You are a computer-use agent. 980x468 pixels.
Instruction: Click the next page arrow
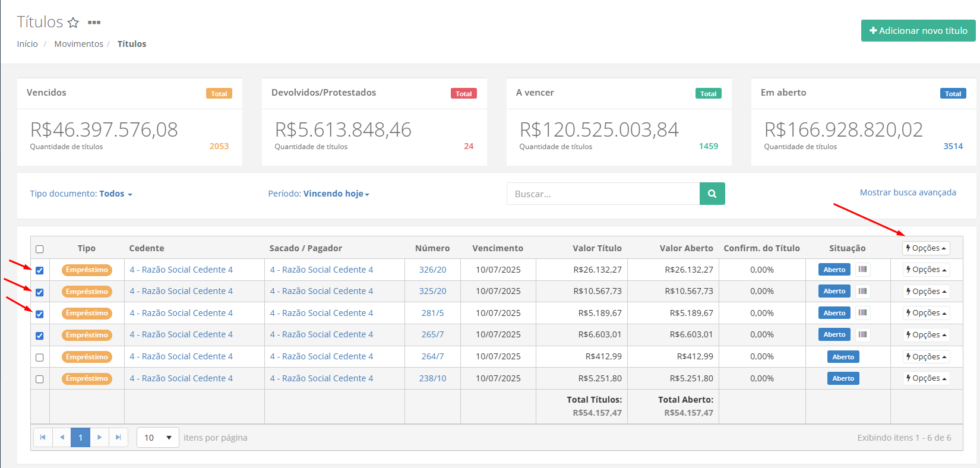tap(99, 438)
